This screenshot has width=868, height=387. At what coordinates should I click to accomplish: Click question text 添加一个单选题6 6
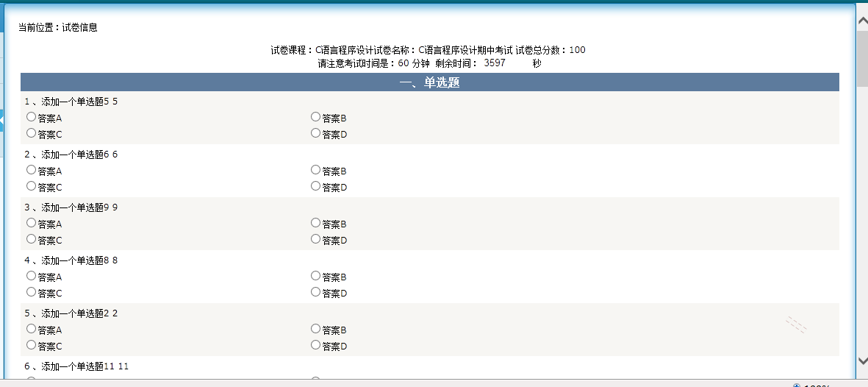coord(79,155)
